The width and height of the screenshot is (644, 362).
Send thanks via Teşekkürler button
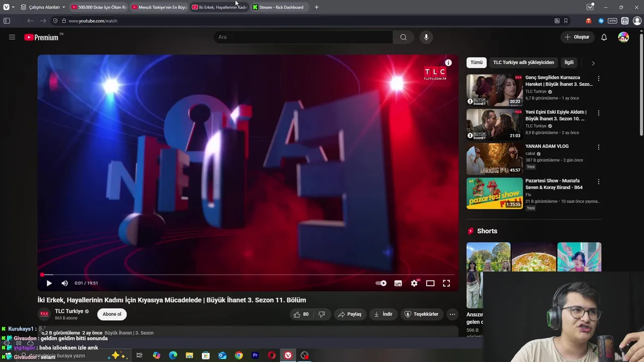point(422,314)
